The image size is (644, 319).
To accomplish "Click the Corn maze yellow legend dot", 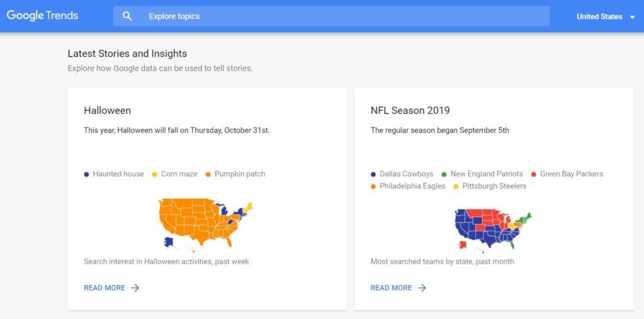I will point(155,174).
